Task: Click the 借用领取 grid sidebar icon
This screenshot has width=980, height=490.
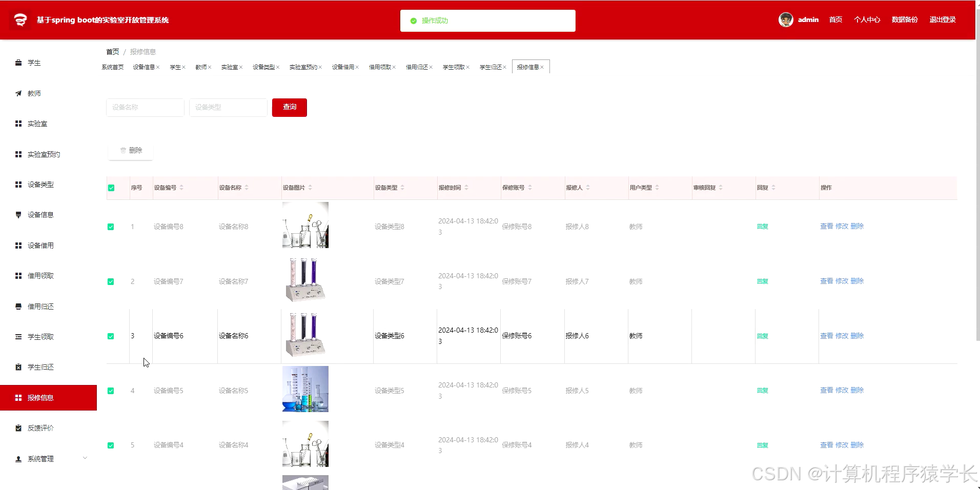Action: click(18, 276)
